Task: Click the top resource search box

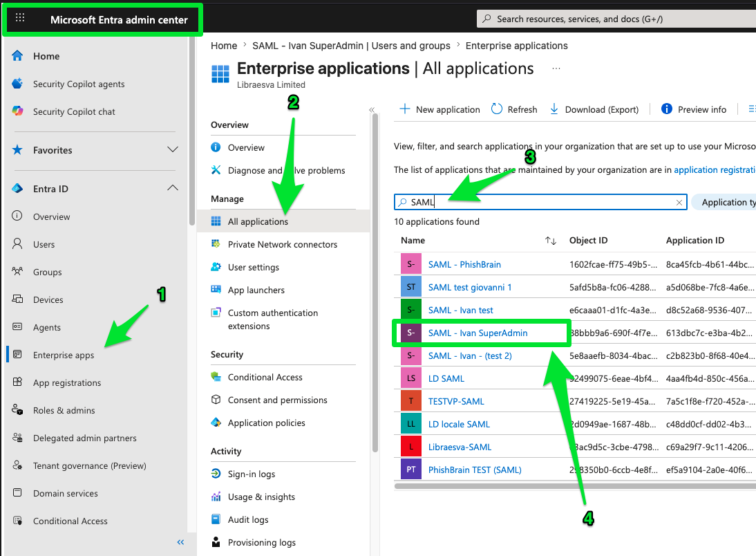Action: tap(616, 19)
